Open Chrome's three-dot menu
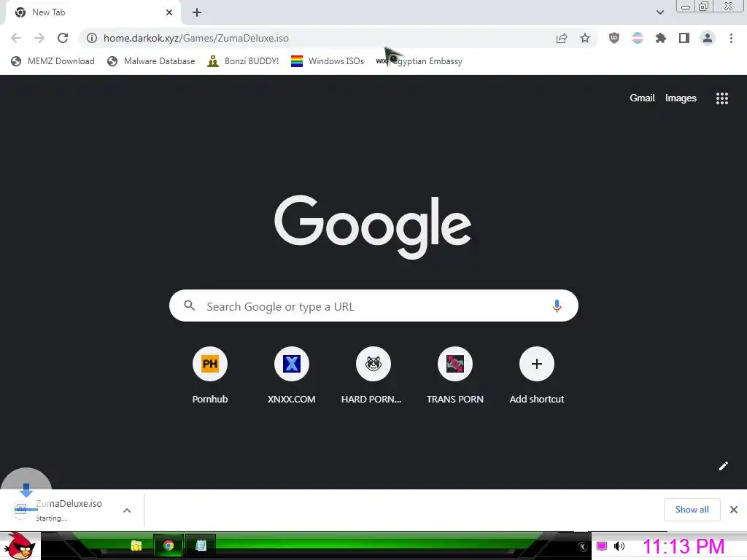This screenshot has width=747, height=560. [x=731, y=38]
